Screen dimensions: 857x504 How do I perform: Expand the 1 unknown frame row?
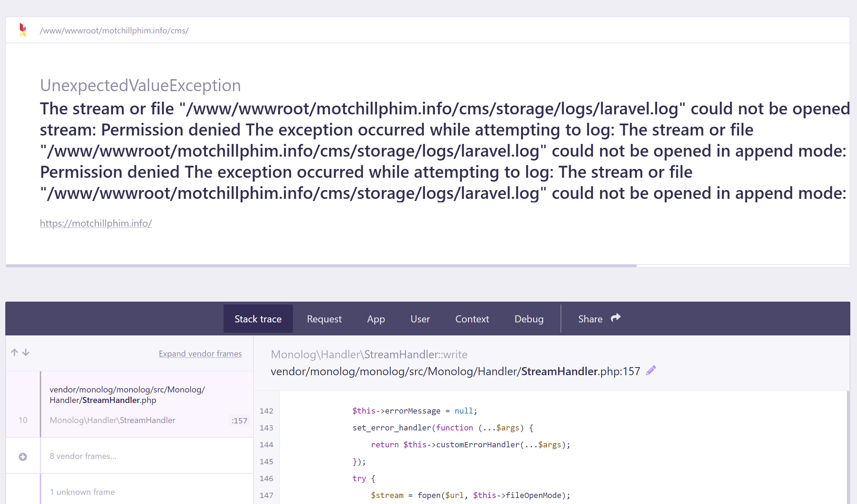[x=82, y=492]
